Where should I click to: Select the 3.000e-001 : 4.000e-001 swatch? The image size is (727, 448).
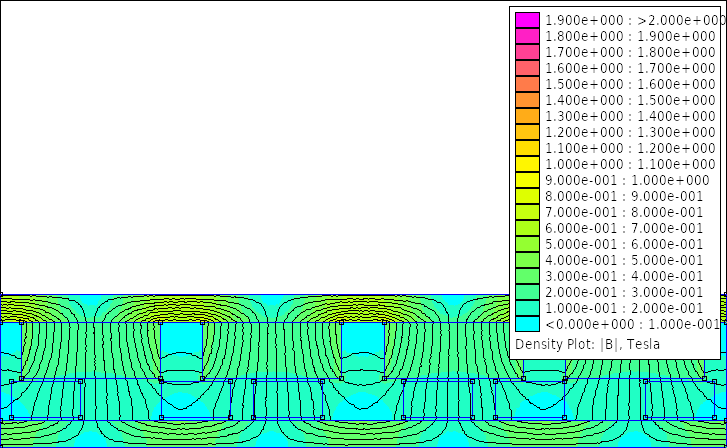tap(527, 276)
